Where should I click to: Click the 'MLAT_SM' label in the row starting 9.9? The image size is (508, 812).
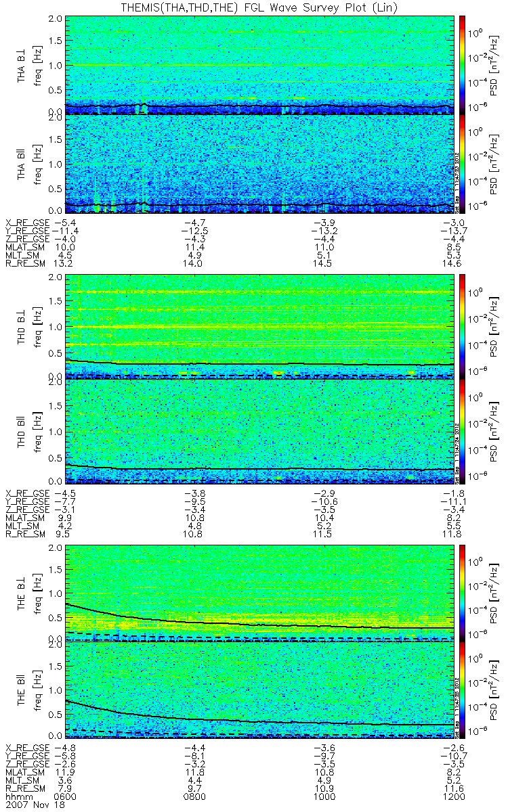25,517
